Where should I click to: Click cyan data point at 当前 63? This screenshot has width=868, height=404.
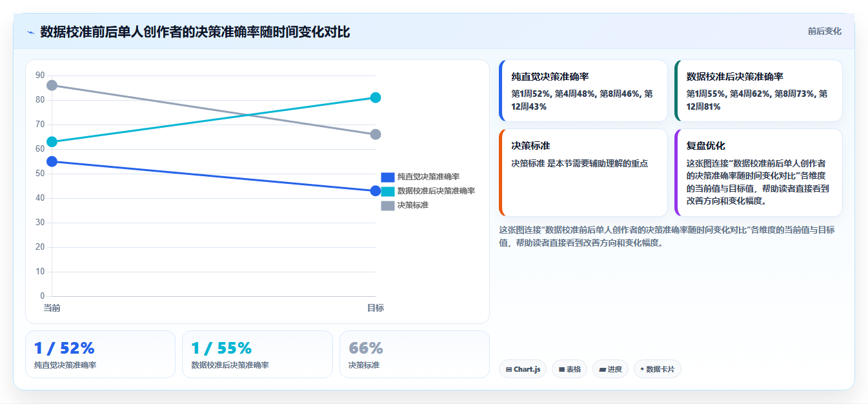click(x=52, y=142)
